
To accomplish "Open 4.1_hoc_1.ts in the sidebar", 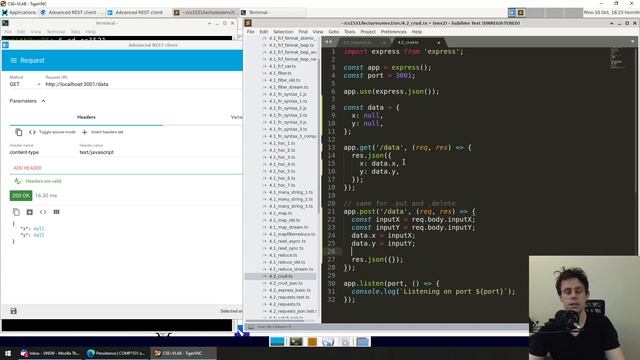I will tap(282, 143).
